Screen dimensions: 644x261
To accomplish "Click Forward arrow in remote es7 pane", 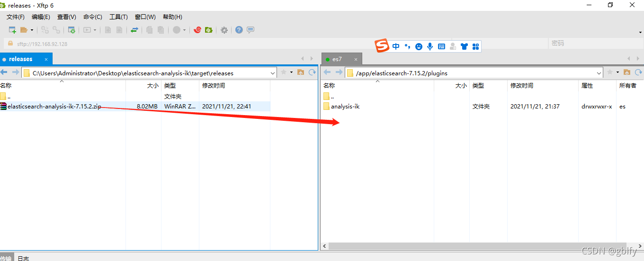I will coord(339,72).
